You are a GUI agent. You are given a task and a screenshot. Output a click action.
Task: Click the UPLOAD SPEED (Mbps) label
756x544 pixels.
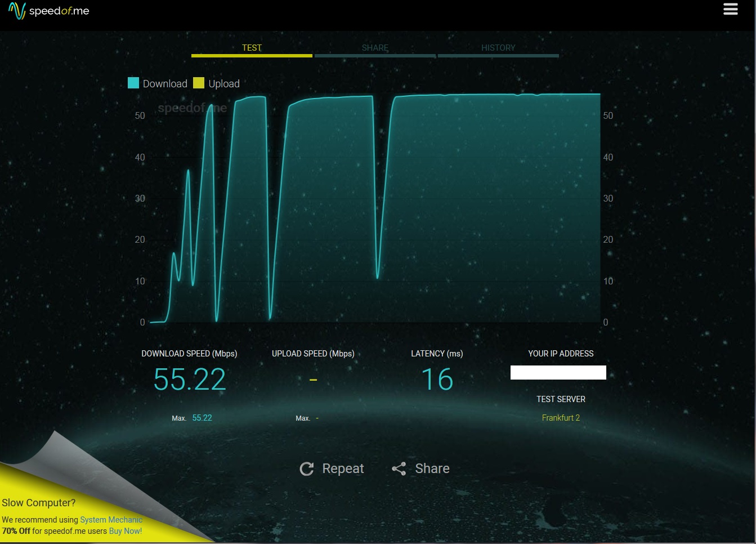coord(313,354)
